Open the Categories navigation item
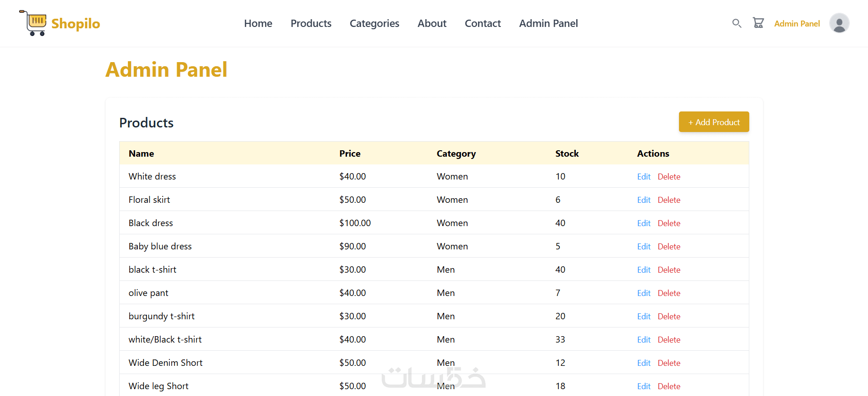Image resolution: width=868 pixels, height=396 pixels. tap(374, 23)
